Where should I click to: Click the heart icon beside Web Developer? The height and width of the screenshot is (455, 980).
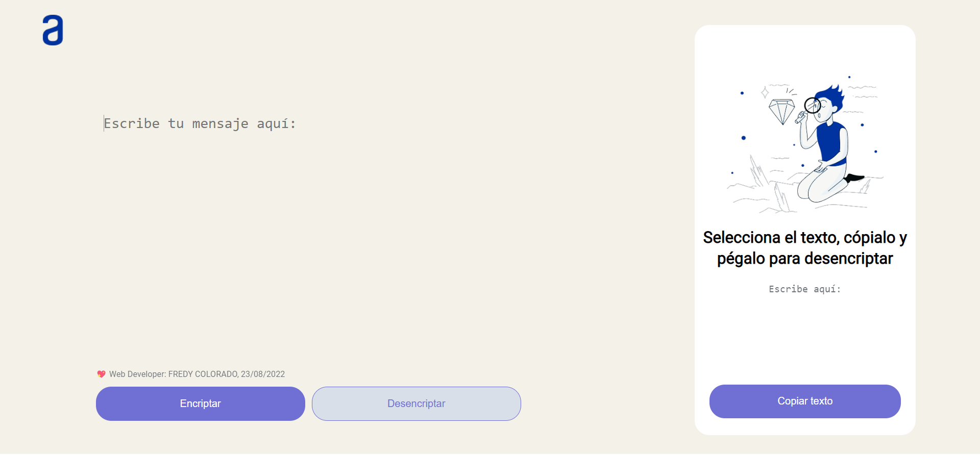coord(101,374)
